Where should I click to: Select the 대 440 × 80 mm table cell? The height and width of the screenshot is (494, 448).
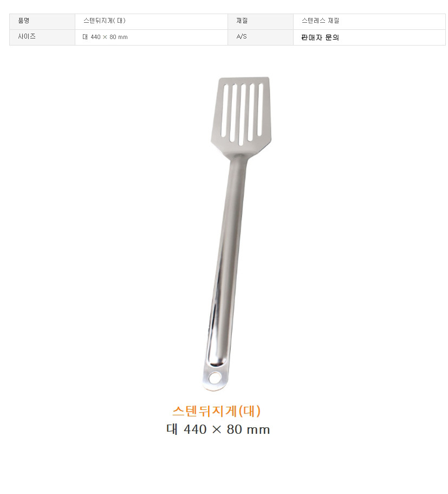click(151, 37)
